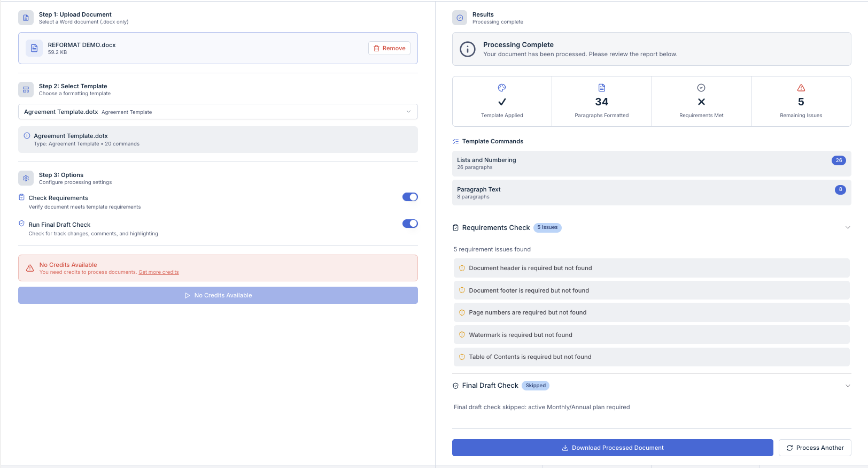Select the Lists and Numbering command row
Screen dimensions: 868x468
click(x=651, y=163)
